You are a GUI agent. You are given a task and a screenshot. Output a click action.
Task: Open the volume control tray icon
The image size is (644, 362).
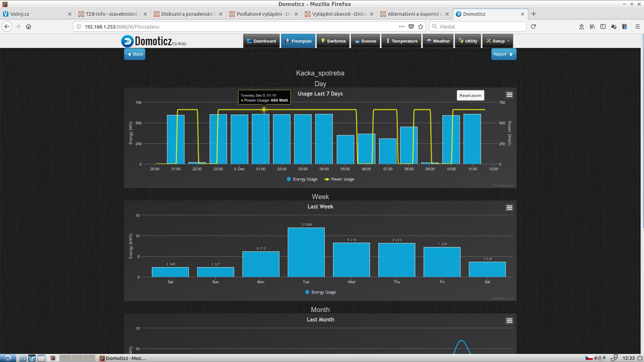click(x=597, y=358)
